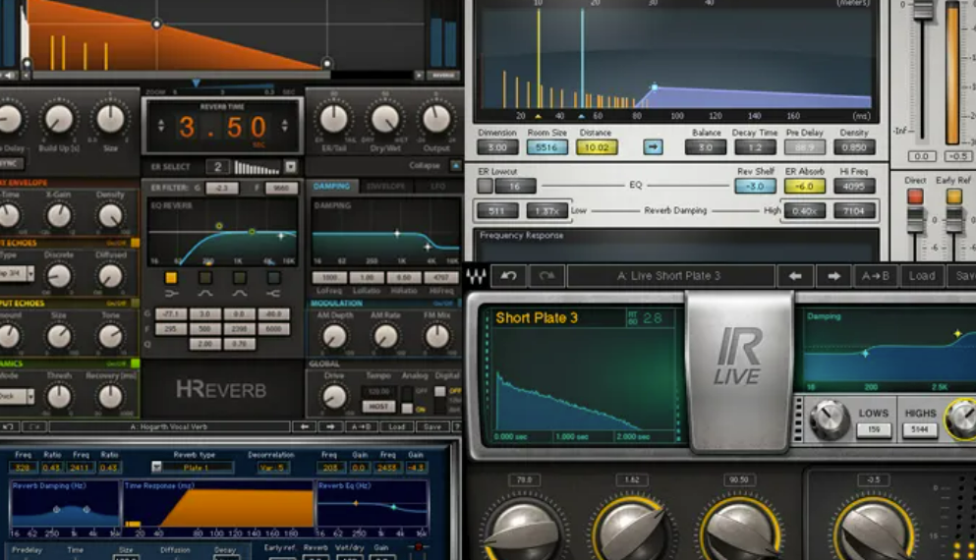The width and height of the screenshot is (976, 560).
Task: Click the Lofreq damping value 1000
Action: (x=329, y=277)
